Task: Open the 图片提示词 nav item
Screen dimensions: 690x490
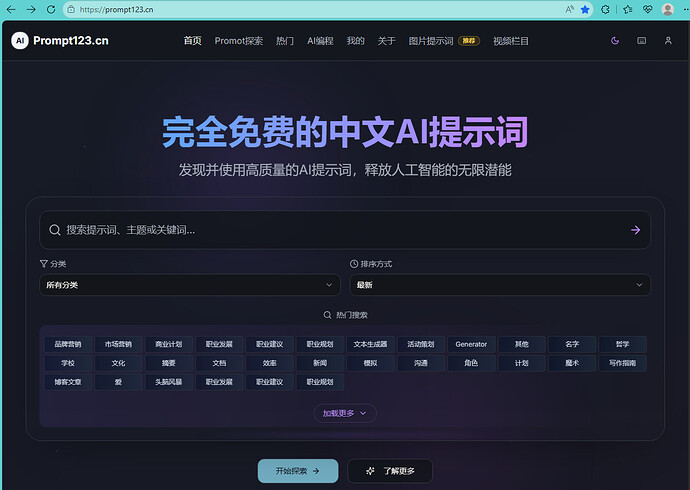Action: [431, 40]
